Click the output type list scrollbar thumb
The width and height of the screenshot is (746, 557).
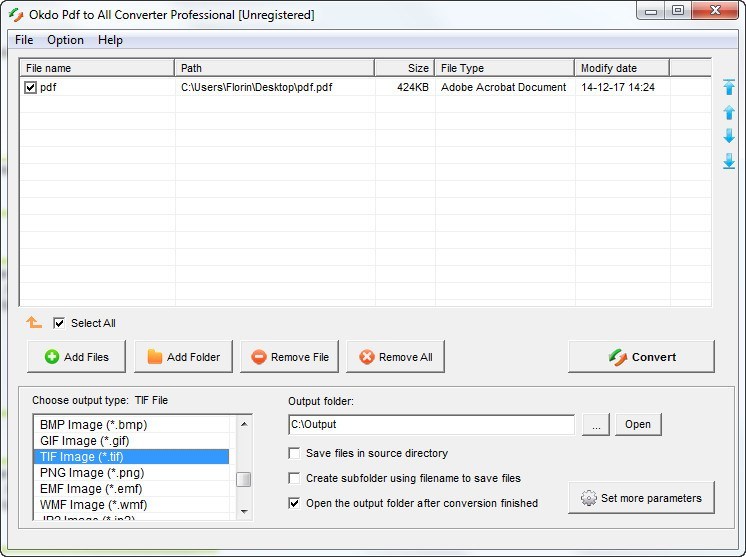[244, 479]
